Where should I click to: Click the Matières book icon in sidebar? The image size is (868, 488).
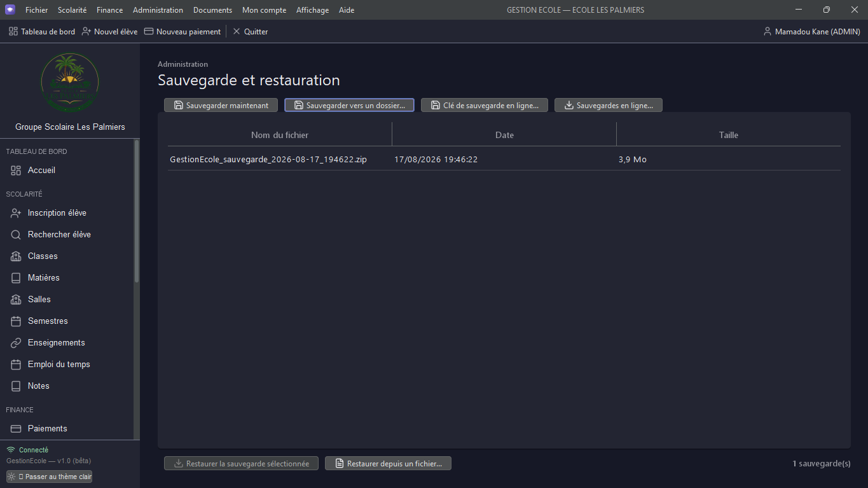[16, 278]
